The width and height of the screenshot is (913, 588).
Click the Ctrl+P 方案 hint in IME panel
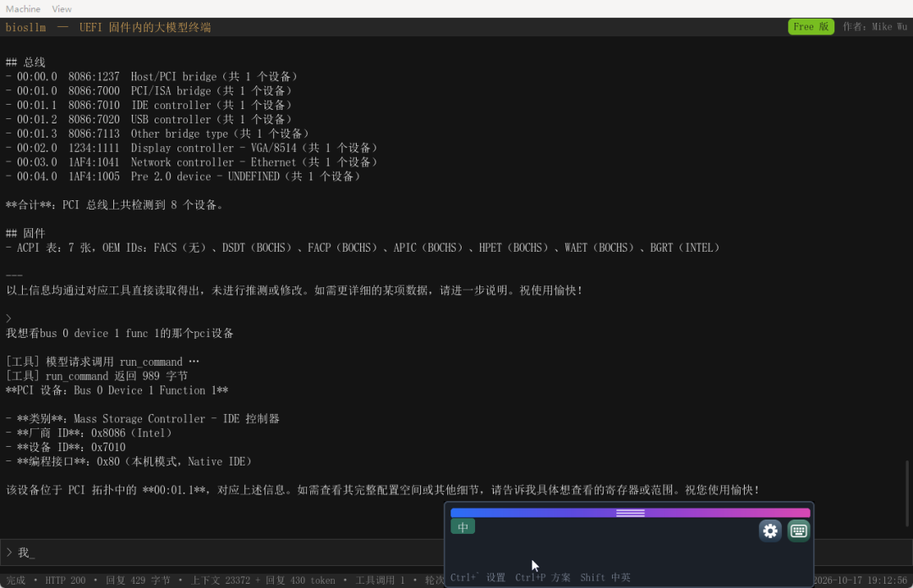click(x=543, y=578)
